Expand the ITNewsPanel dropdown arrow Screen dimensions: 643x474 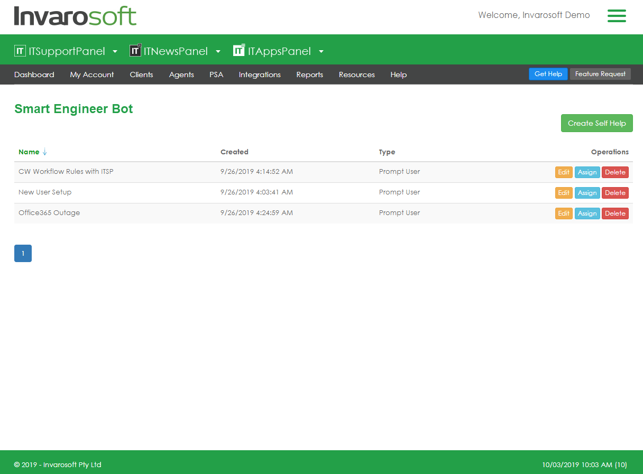pyautogui.click(x=218, y=52)
